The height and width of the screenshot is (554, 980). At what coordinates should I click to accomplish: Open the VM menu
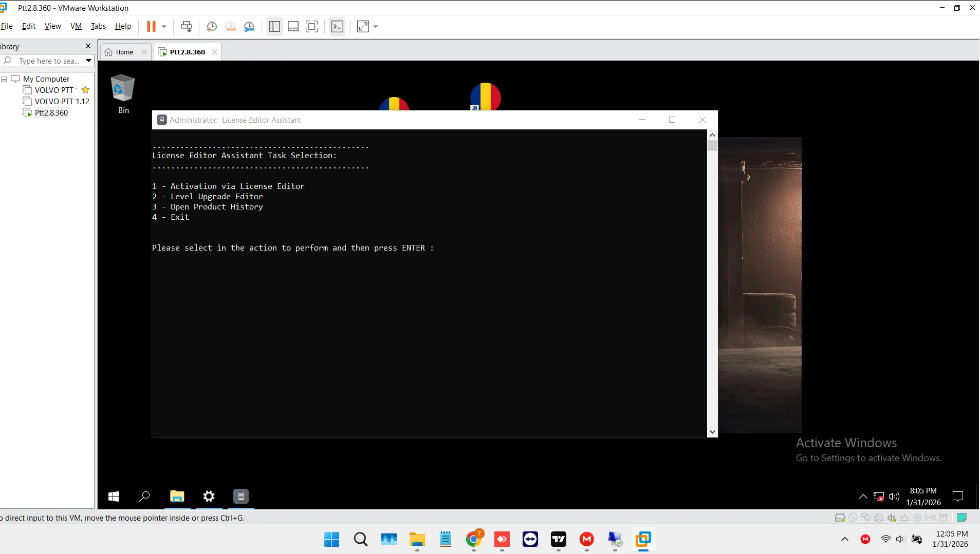point(76,26)
